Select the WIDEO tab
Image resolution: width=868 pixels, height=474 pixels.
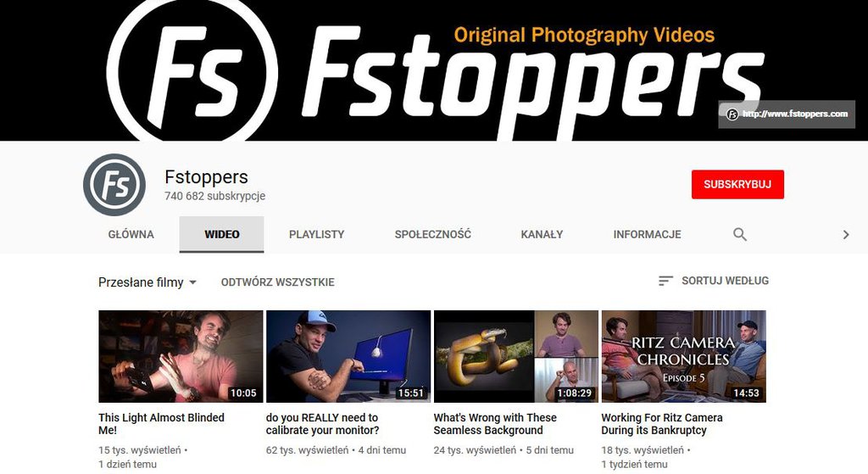(x=221, y=234)
